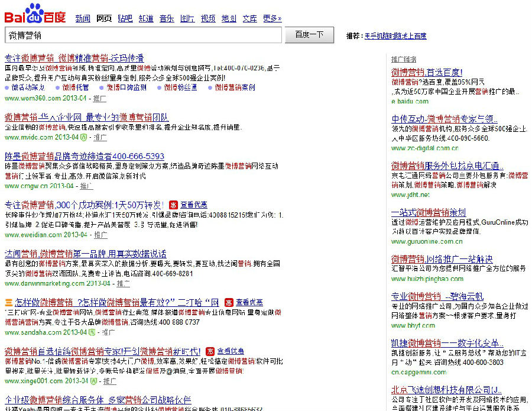Focus the search box containing 微博营销
The image size is (532, 411).
[x=143, y=35]
